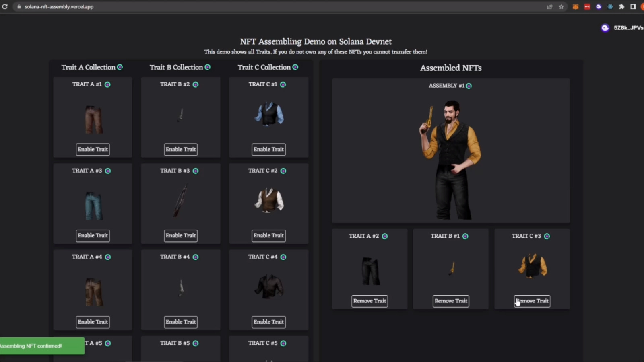Enable Trait for TRAIT B #3
This screenshot has height=362, width=644.
tap(181, 236)
